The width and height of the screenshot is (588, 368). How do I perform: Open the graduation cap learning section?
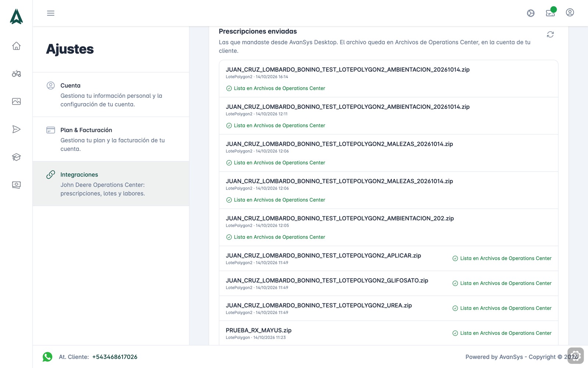pyautogui.click(x=16, y=157)
